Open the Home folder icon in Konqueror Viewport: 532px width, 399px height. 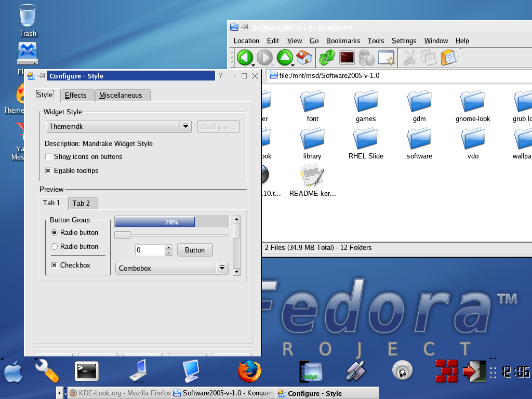point(304,57)
